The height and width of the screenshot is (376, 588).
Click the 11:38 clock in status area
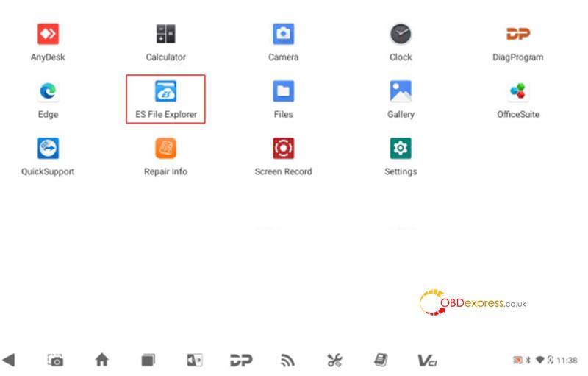coord(567,361)
